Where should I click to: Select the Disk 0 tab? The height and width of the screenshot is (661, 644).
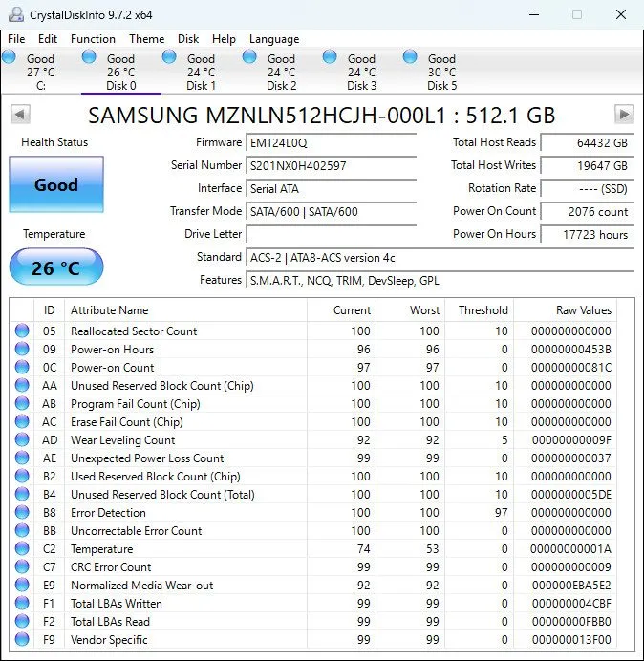click(x=121, y=72)
